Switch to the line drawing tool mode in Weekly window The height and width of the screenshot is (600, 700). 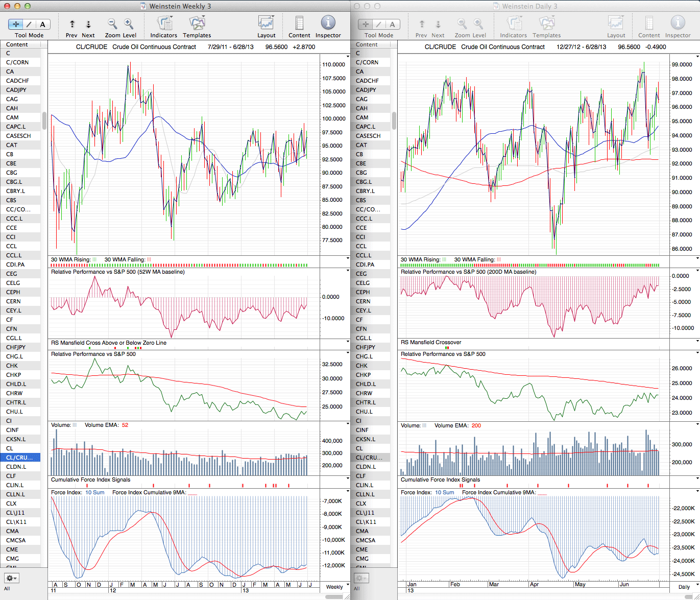[x=29, y=24]
